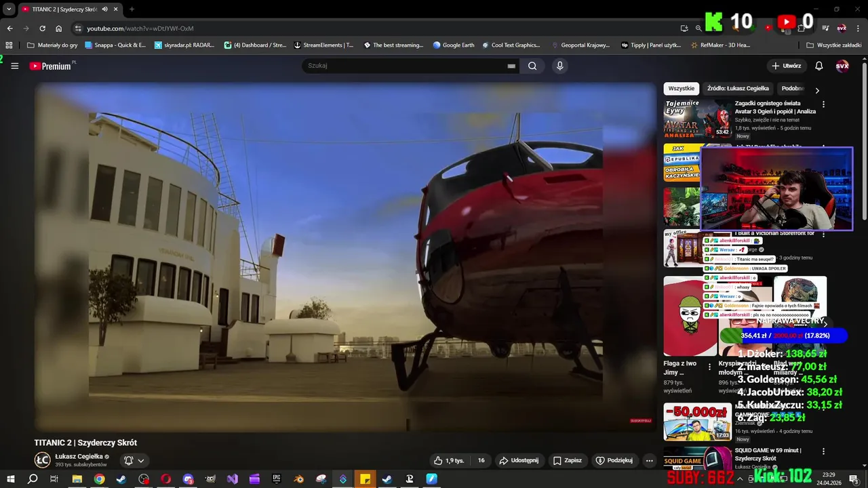
Task: Open Windows taskbar search
Action: [x=33, y=479]
